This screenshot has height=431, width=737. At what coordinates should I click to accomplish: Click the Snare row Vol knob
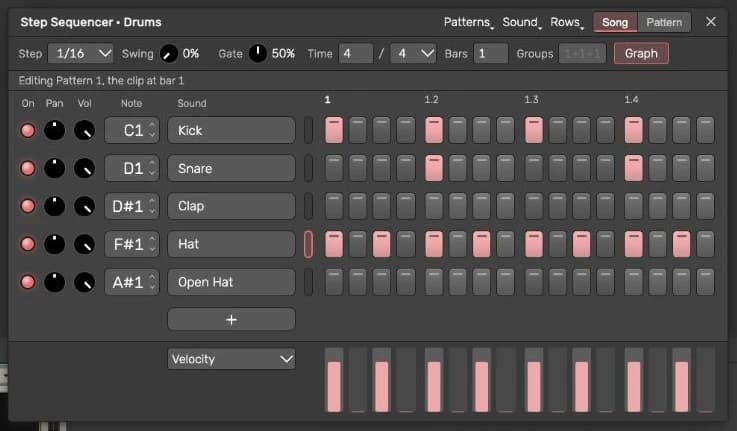tap(85, 168)
